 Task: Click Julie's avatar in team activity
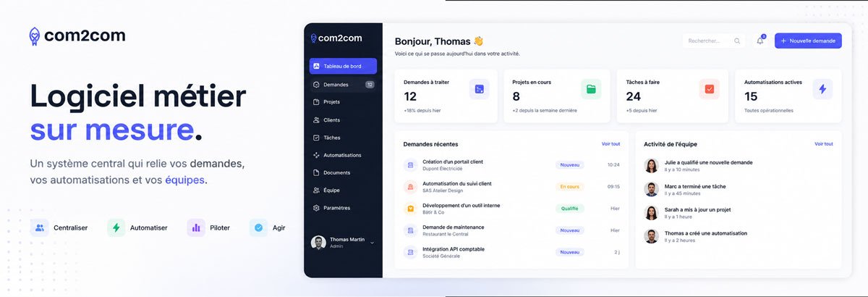pos(651,166)
